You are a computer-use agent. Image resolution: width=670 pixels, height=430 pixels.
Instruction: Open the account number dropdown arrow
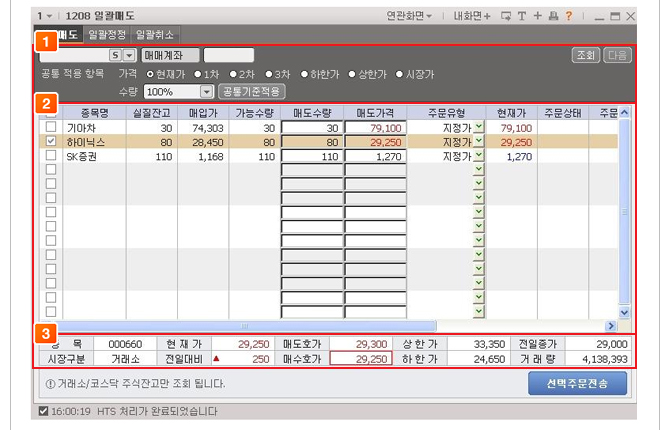(129, 55)
